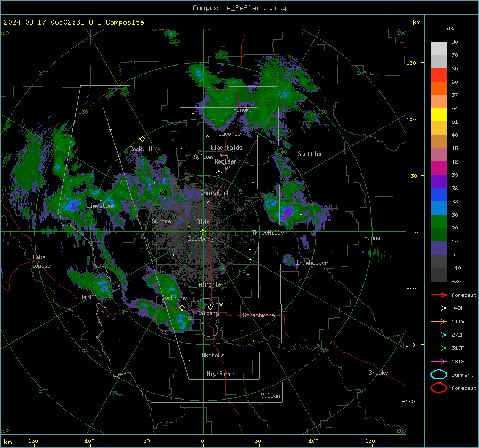Click the red swatch in dBZ legend
Screen dimensions: 479x448
click(439, 75)
